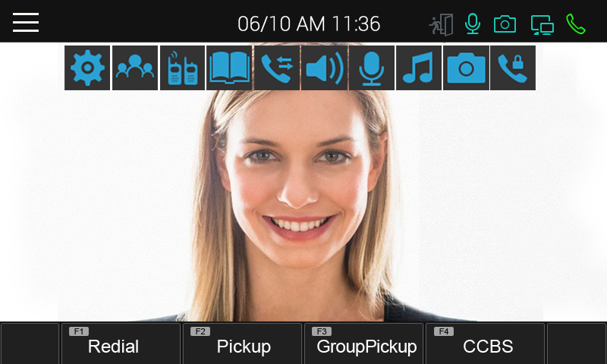The width and height of the screenshot is (607, 364).
Task: Toggle the green microphone in top bar
Action: click(x=473, y=24)
